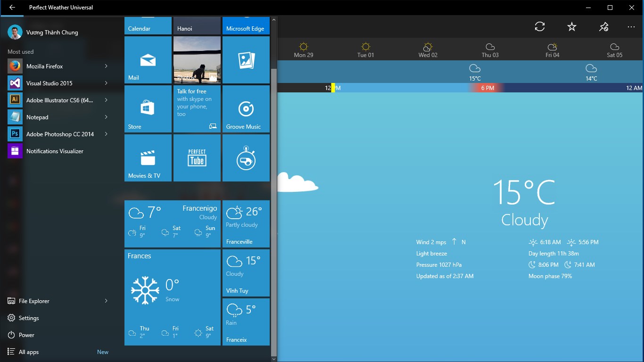Screen dimensions: 644x362
Task: Open the more options ellipsis menu
Action: coord(631,27)
